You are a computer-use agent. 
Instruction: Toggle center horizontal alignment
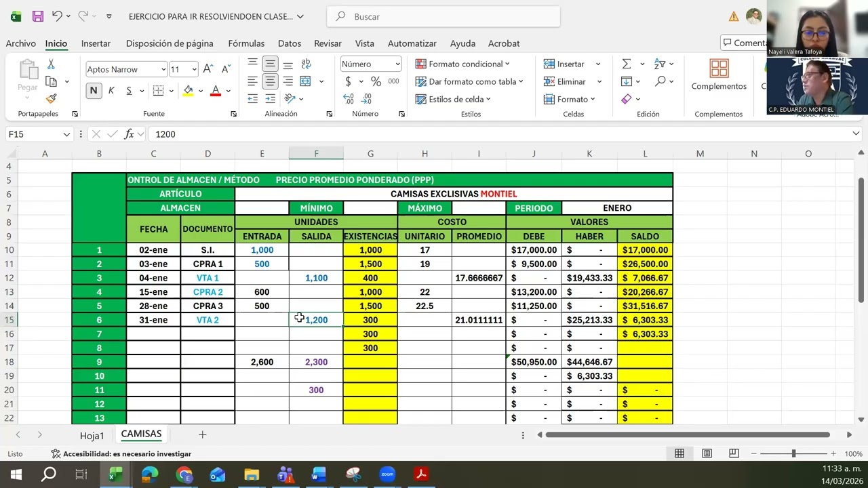[x=270, y=81]
